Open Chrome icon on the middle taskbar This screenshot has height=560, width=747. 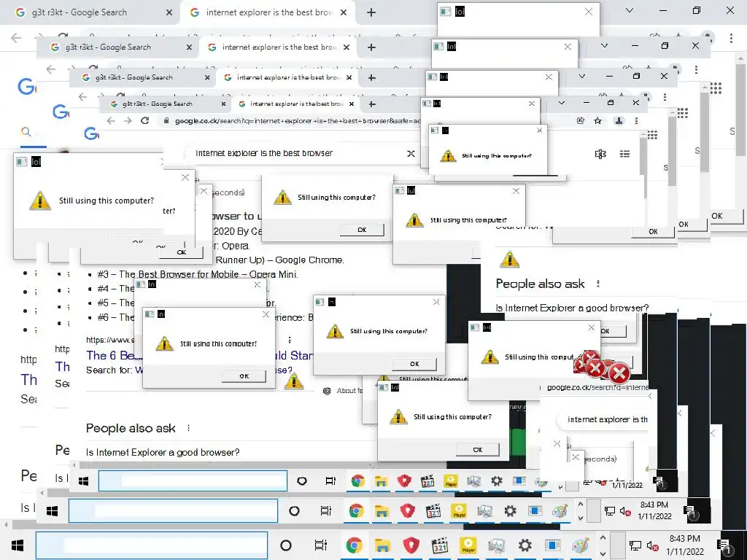356,511
